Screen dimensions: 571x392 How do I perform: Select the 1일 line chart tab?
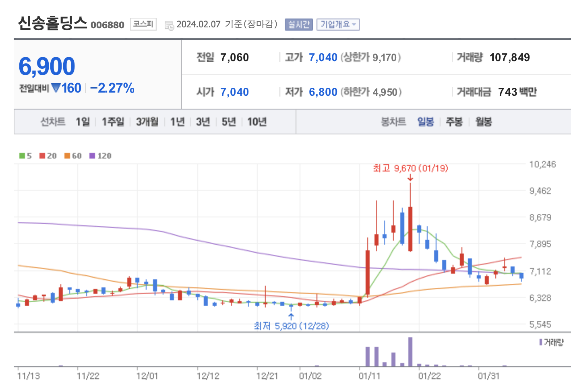click(83, 122)
